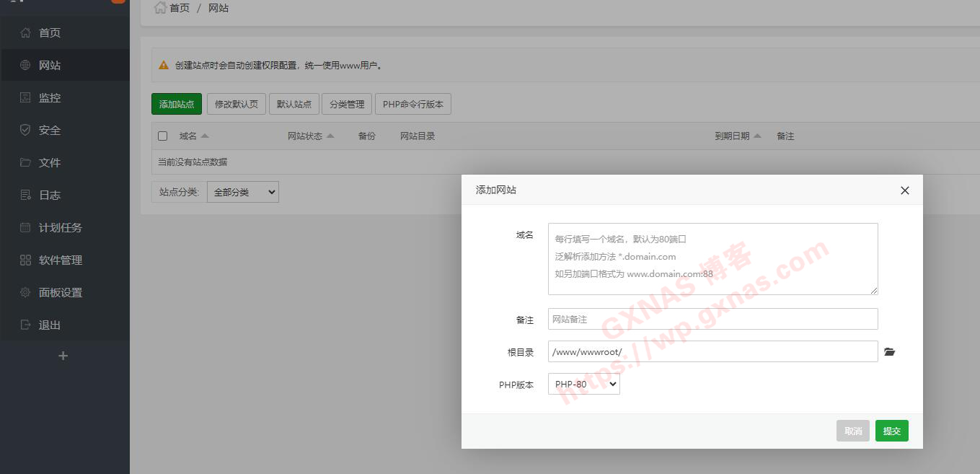980x474 pixels.
Task: Expand the 站点分类 全部分类 dropdown
Action: tap(242, 192)
